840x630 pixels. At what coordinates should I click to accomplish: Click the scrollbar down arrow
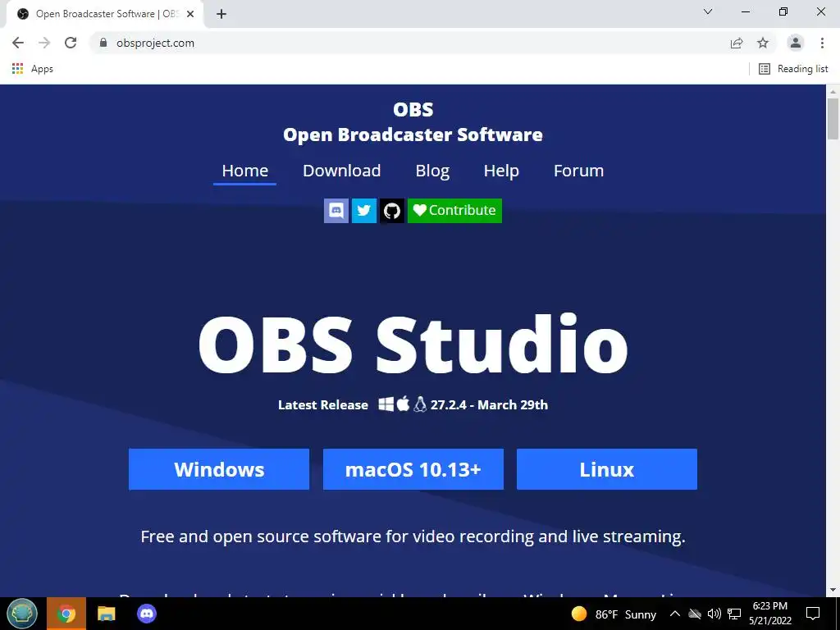[833, 590]
